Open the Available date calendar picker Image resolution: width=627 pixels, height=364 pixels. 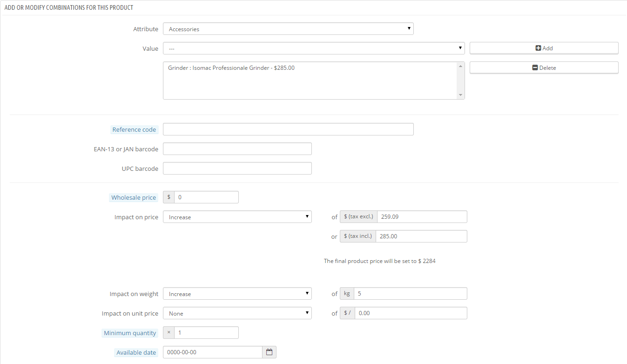pyautogui.click(x=269, y=352)
